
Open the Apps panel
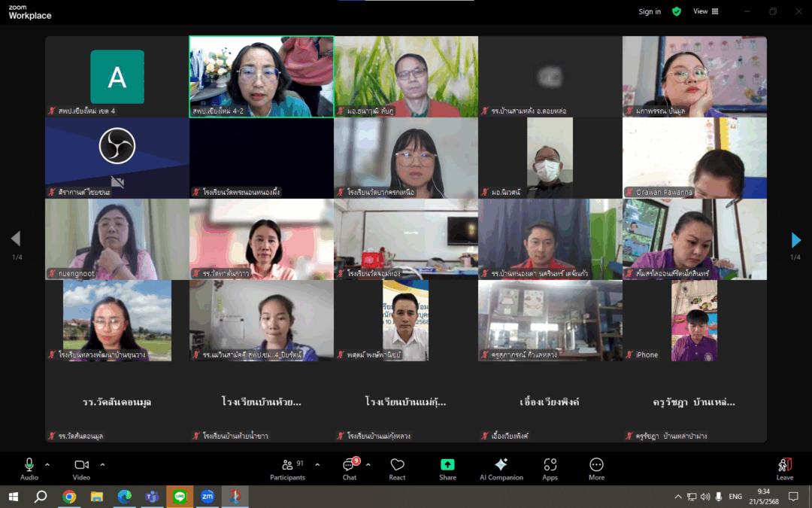pyautogui.click(x=550, y=468)
